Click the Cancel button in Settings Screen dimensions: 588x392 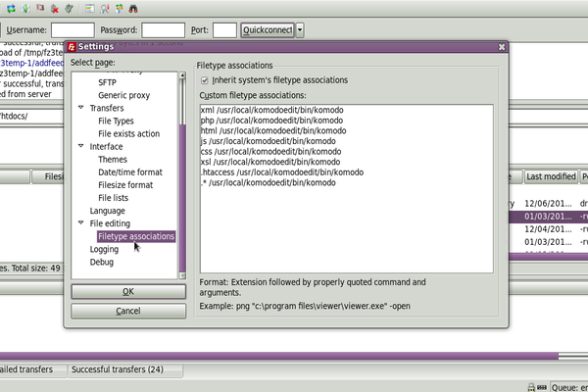tap(127, 311)
